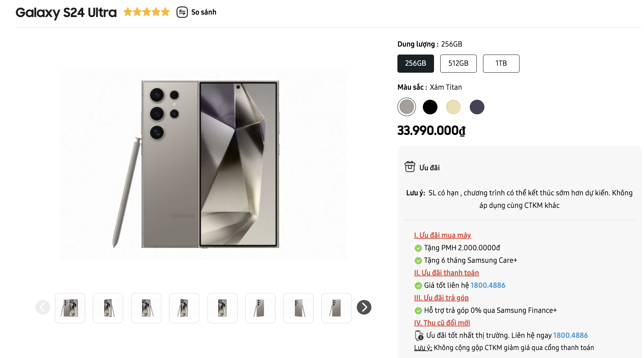Show next product thumbnails with right arrow
The height and width of the screenshot is (358, 644).
pyautogui.click(x=364, y=307)
